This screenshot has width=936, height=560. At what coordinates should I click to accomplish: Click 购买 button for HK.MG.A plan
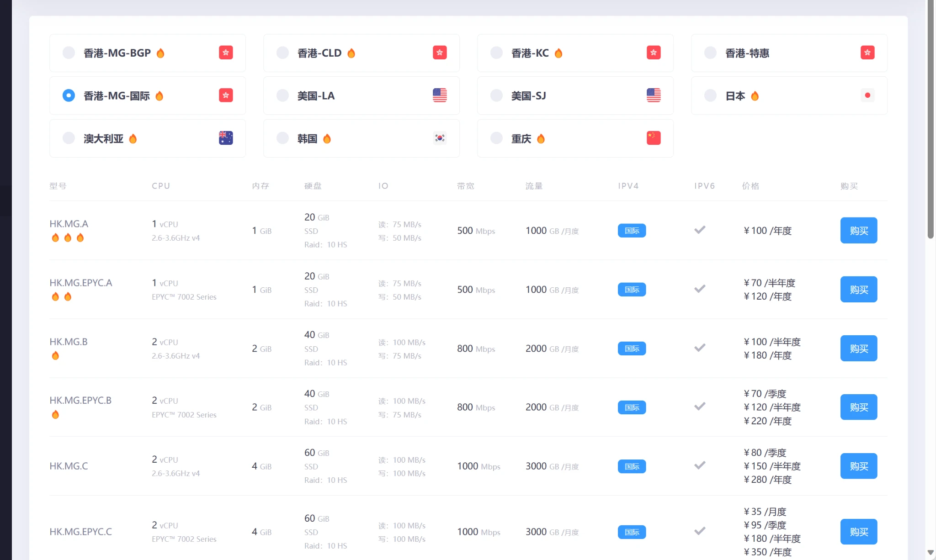click(858, 230)
